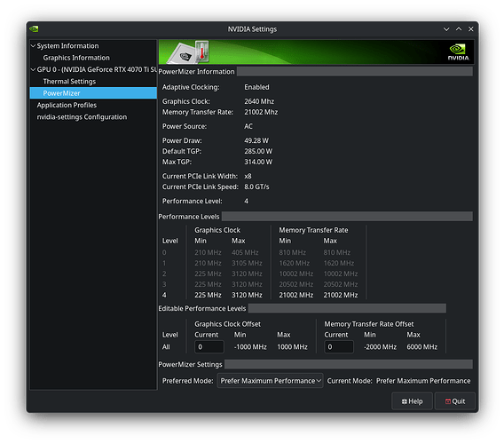Viewport: 504px width, 444px height.
Task: Click the Current Mode 'Prefer Maximum Performance' text
Action: point(423,381)
